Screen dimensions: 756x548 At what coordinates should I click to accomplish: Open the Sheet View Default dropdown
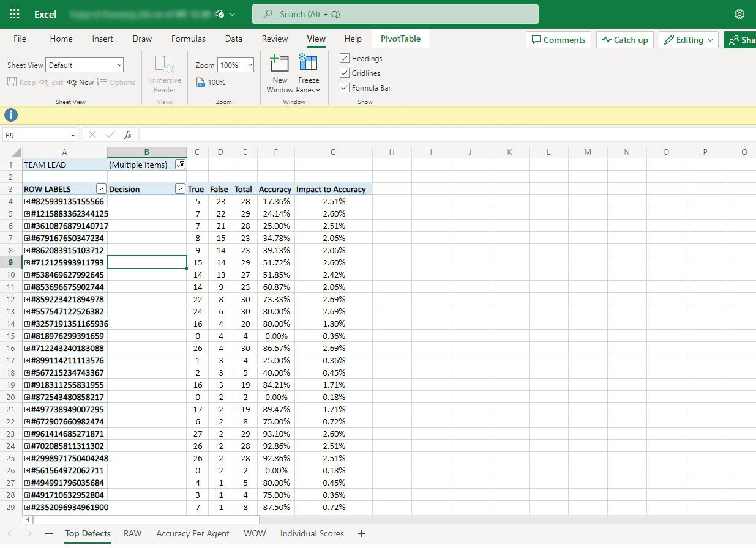85,65
